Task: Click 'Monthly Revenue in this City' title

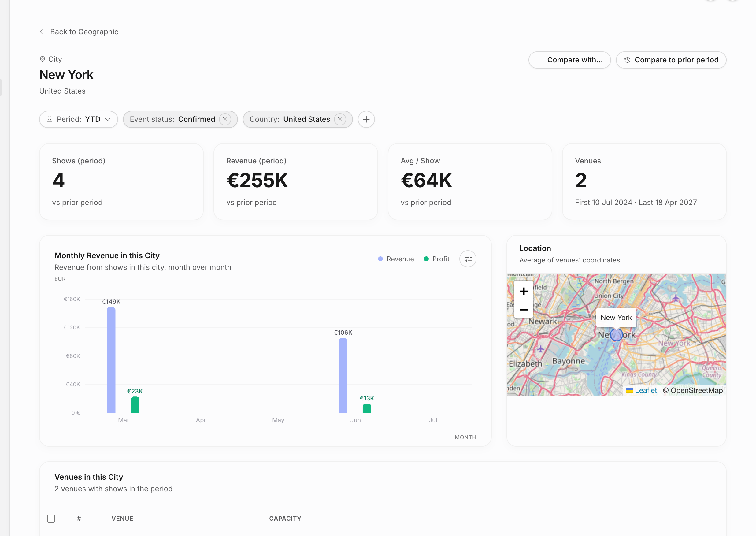Action: coord(107,255)
